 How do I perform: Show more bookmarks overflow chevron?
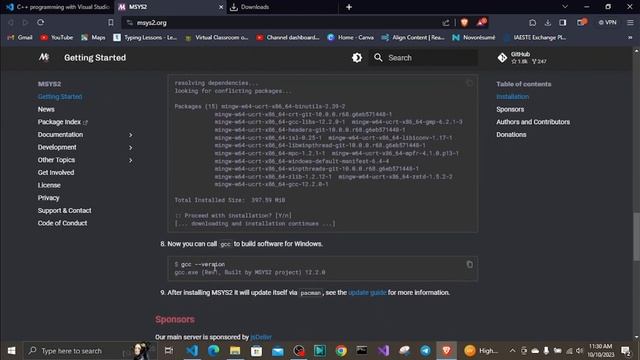(x=630, y=38)
